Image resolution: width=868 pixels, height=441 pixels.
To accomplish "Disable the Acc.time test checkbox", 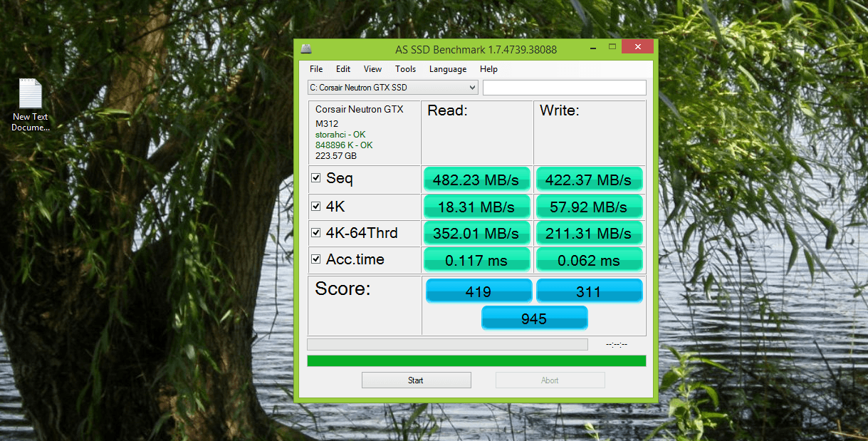I will click(x=316, y=259).
